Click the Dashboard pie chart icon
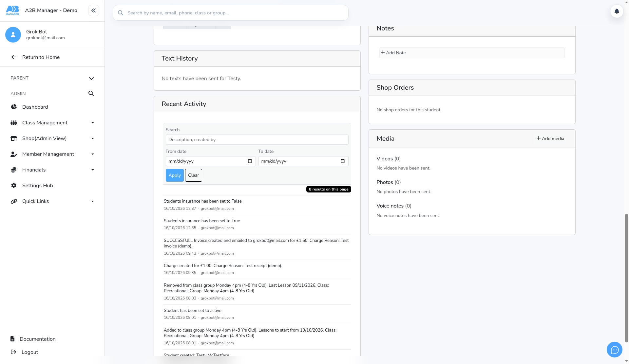 (14, 107)
